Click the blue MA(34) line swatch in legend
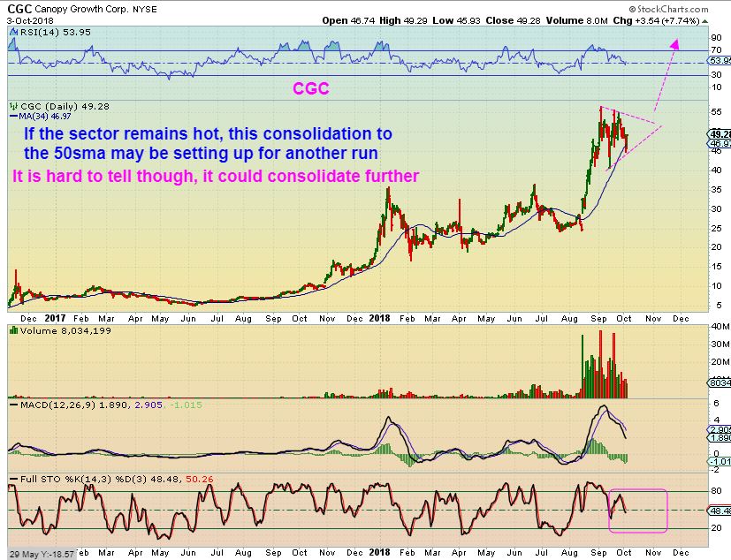The width and height of the screenshot is (731, 560). coord(14,116)
